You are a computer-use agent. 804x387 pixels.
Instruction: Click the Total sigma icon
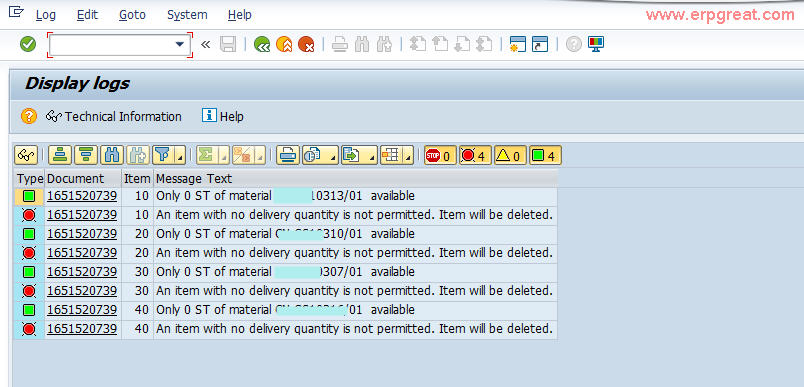(x=206, y=155)
